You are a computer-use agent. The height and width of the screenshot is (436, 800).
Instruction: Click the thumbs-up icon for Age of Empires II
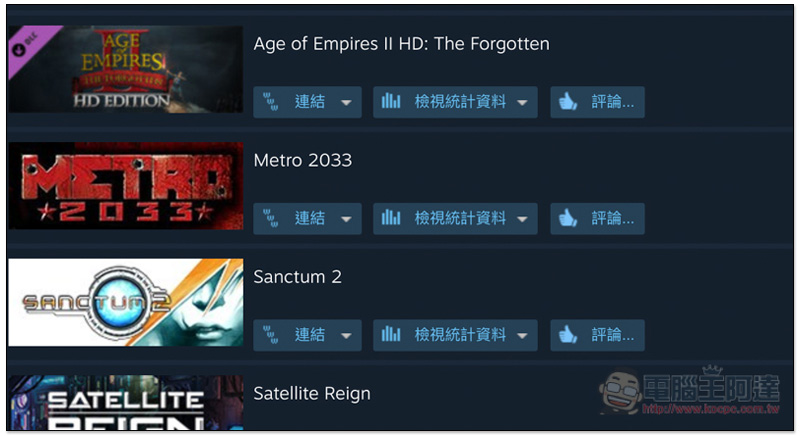point(567,101)
